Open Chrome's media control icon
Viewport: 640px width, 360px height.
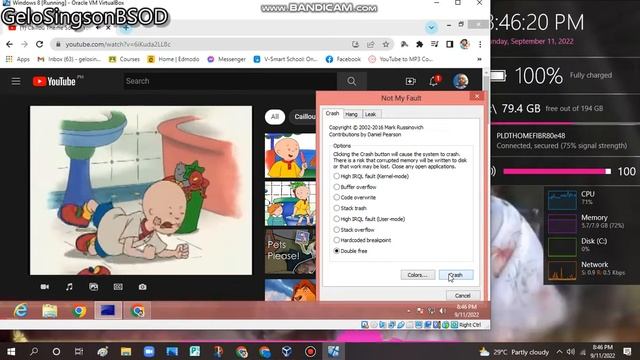pos(434,44)
